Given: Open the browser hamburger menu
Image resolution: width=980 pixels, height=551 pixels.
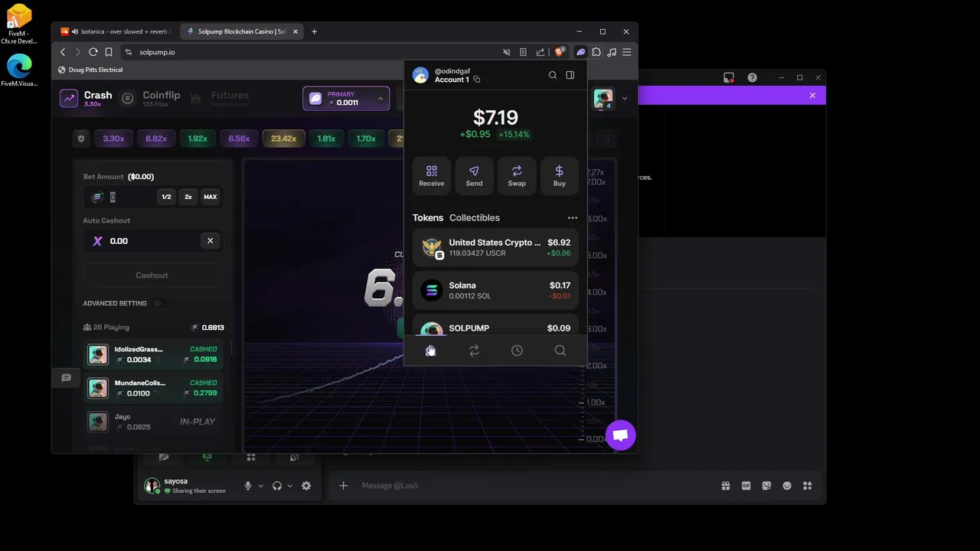Looking at the screenshot, I should point(626,52).
